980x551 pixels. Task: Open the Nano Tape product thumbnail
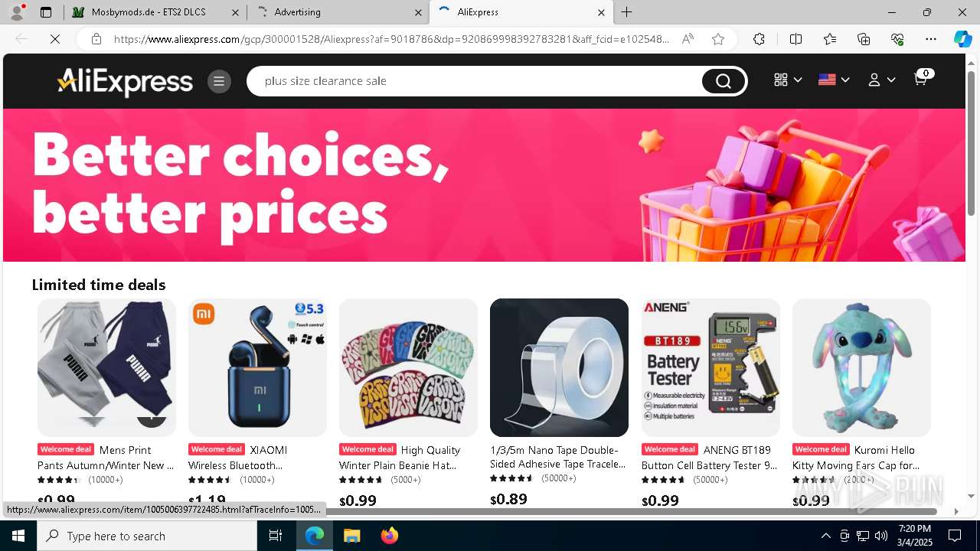[x=559, y=367]
